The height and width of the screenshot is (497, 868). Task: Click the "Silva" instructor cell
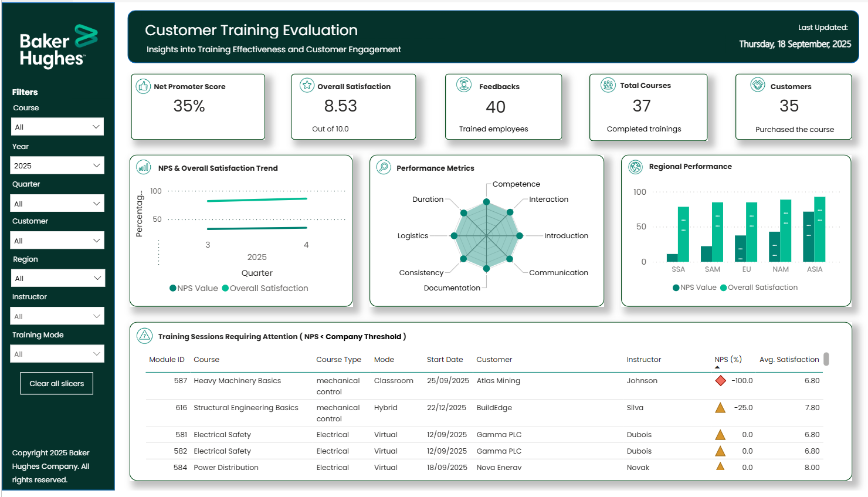(x=635, y=408)
